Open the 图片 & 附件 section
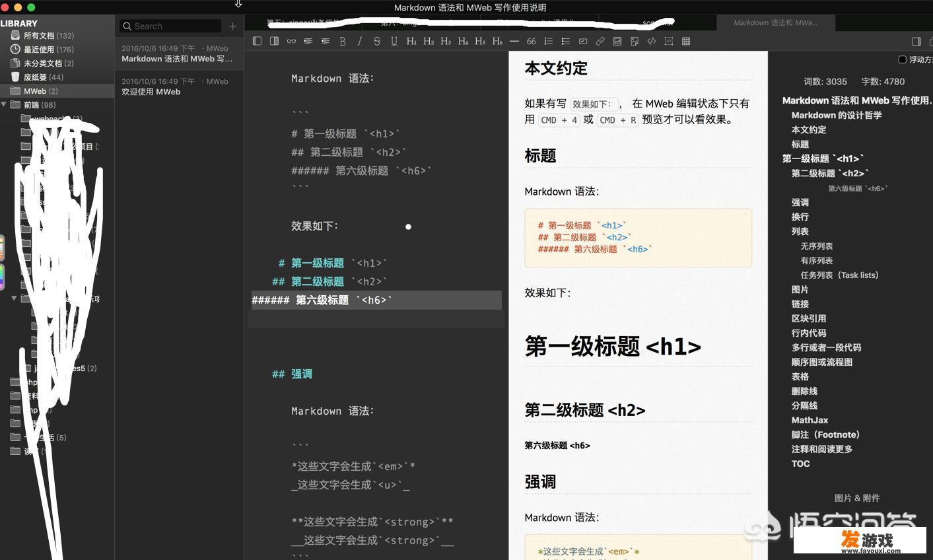 click(x=856, y=498)
